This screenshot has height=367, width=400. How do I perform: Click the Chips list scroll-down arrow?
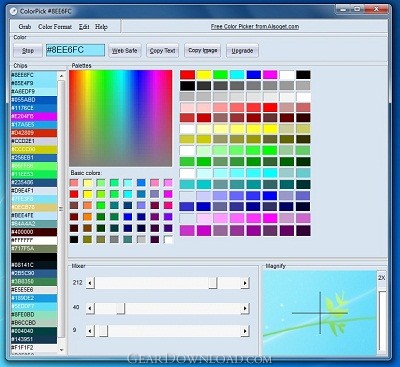pos(61,350)
